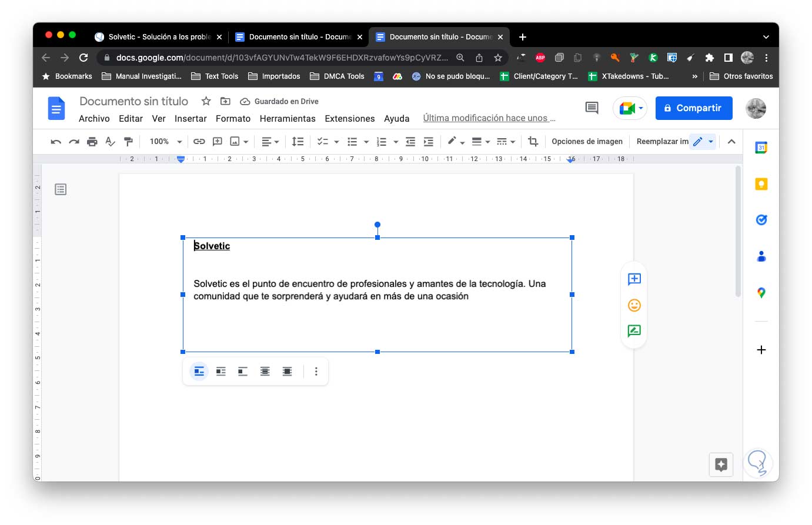Screen dimensions: 812x525
Task: Click the Explore button
Action: (721, 464)
